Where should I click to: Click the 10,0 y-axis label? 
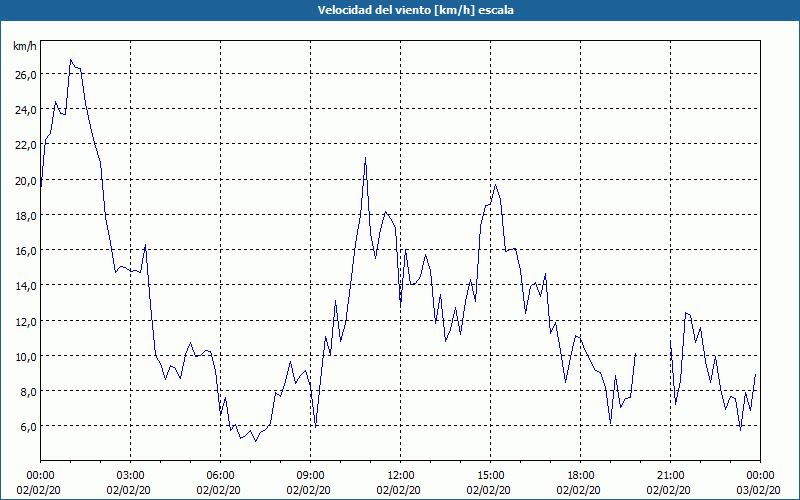[26, 357]
